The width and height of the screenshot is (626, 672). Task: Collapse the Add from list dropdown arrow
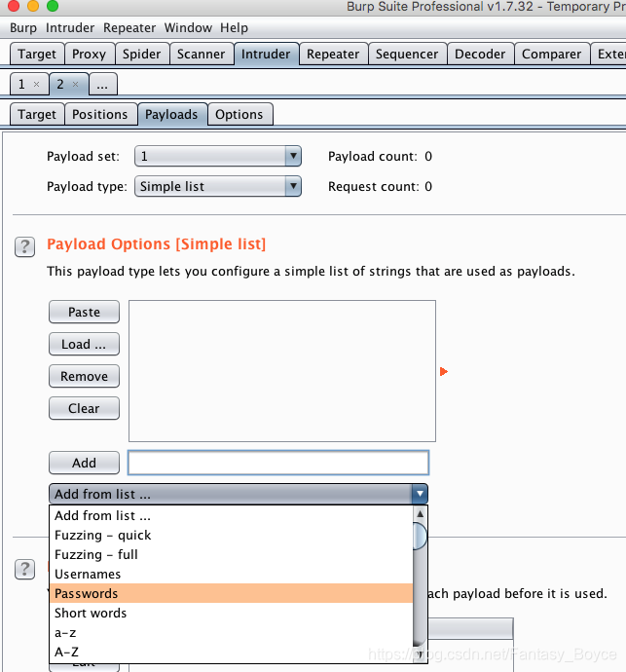[x=420, y=494]
